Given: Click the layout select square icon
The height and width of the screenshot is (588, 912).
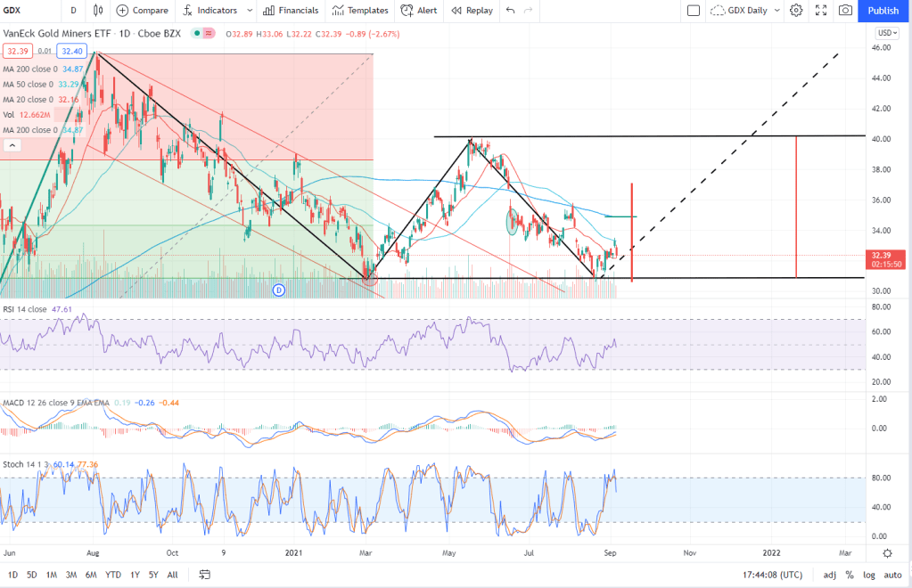Looking at the screenshot, I should 694,11.
